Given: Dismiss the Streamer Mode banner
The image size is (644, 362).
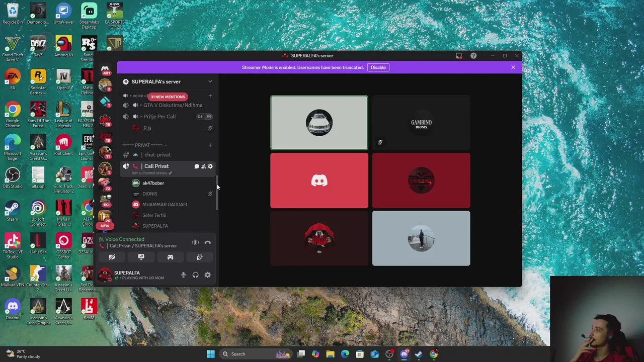Looking at the screenshot, I should [x=513, y=67].
